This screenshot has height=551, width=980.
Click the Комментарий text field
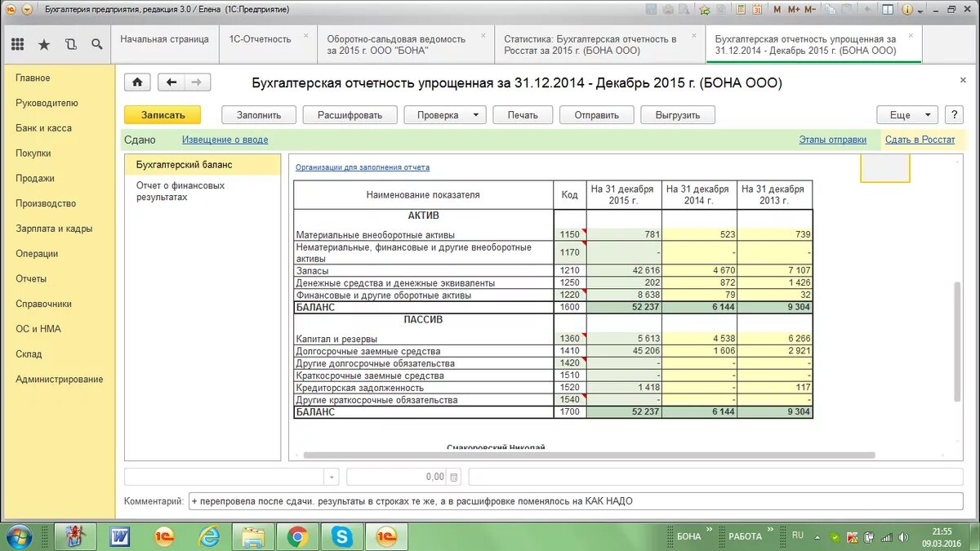pos(575,501)
